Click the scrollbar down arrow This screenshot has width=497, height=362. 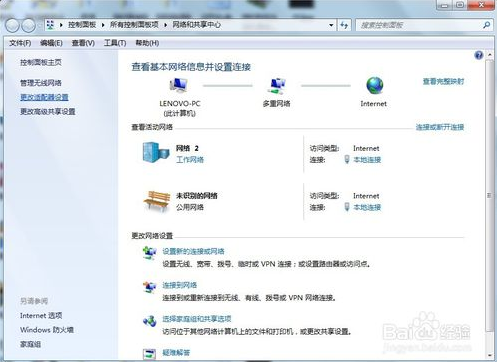[489, 356]
